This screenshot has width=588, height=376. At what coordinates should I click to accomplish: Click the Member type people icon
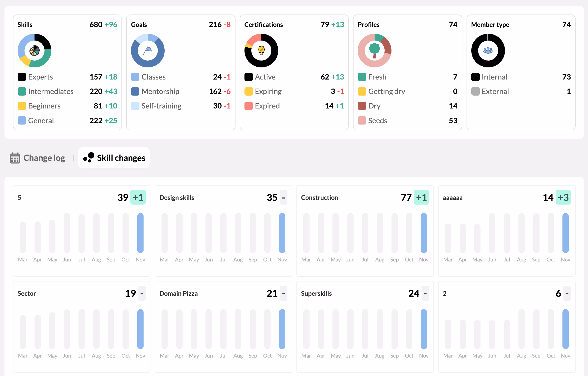click(x=488, y=50)
